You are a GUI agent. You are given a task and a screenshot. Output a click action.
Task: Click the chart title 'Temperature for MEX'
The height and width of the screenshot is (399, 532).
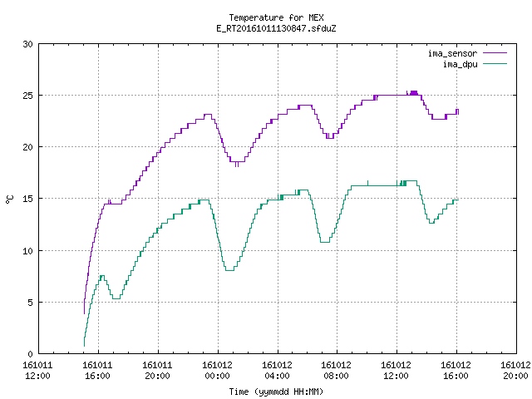point(276,17)
